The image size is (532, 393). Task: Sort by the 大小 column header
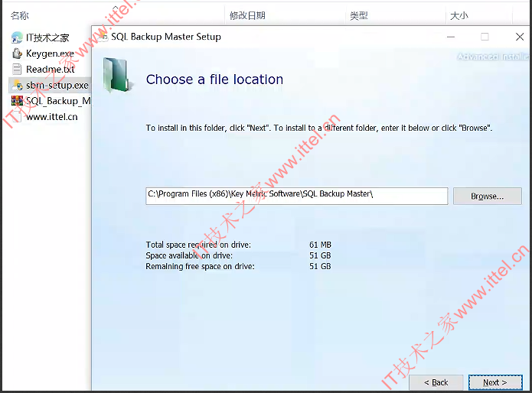pyautogui.click(x=459, y=15)
